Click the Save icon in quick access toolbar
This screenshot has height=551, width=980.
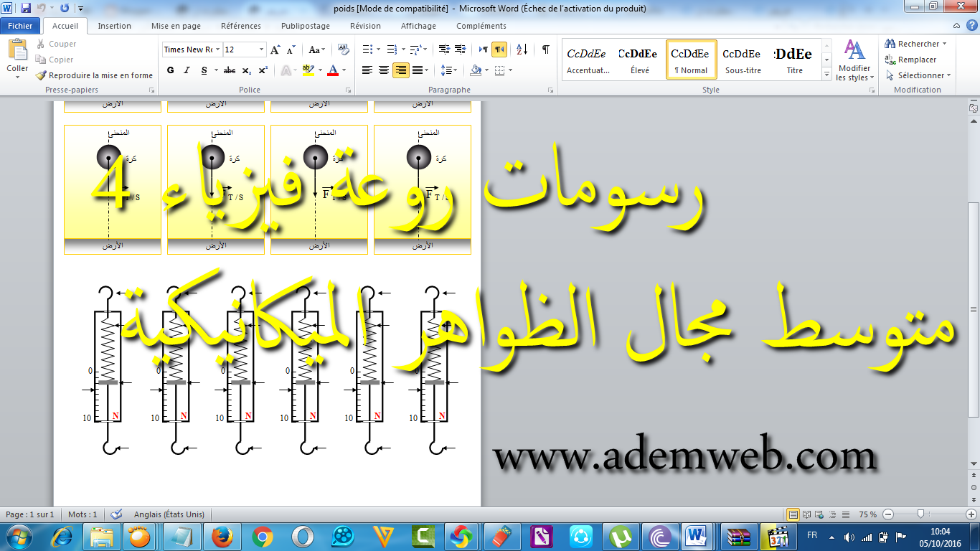(x=26, y=9)
